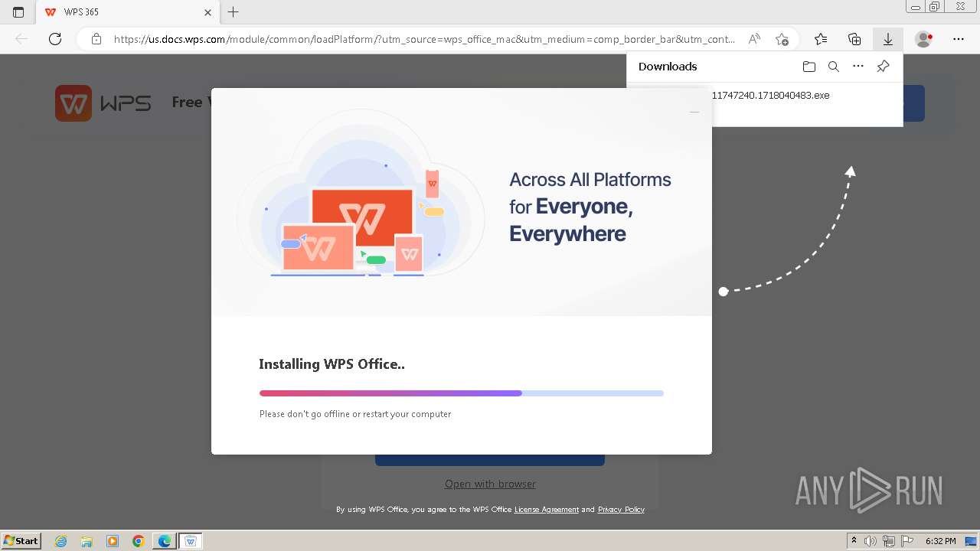Viewport: 980px width, 551px height.
Task: Toggle the Downloads toolbar button
Action: point(888,39)
